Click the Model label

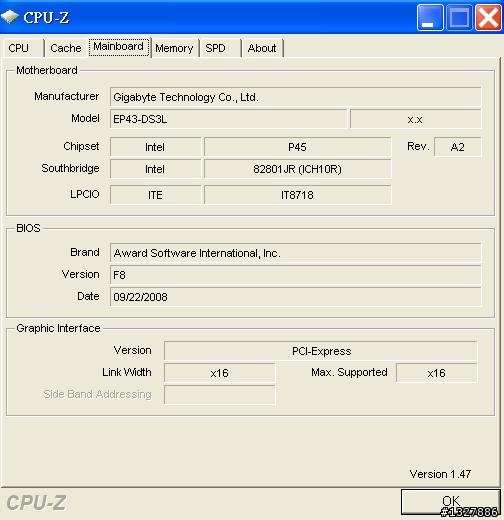pos(85,118)
